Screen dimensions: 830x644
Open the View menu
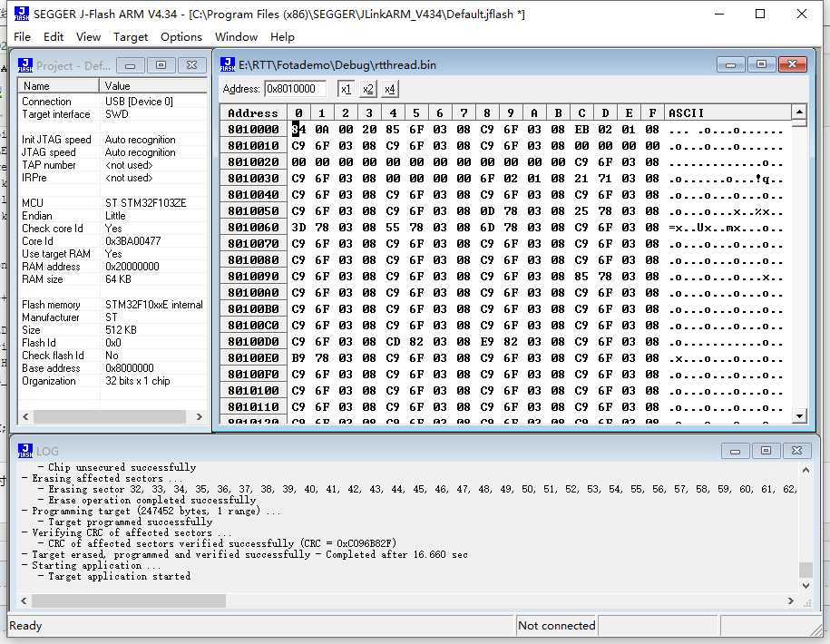coord(88,37)
